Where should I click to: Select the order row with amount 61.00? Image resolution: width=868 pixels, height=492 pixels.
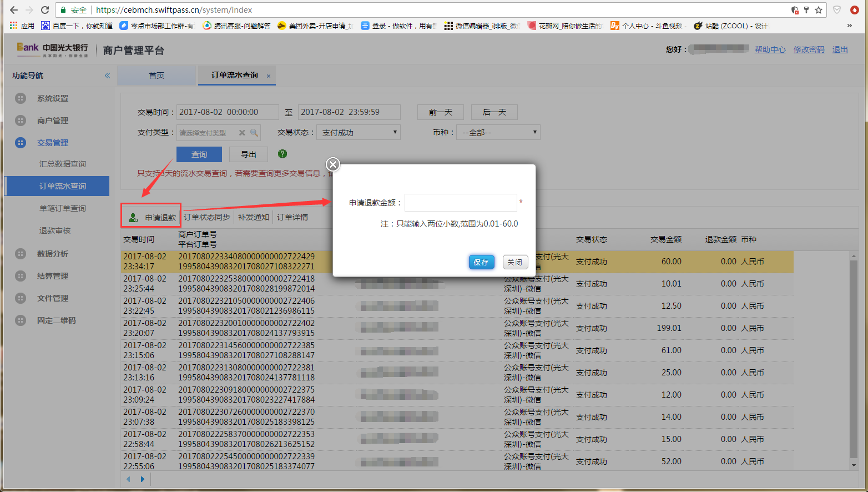coord(457,350)
